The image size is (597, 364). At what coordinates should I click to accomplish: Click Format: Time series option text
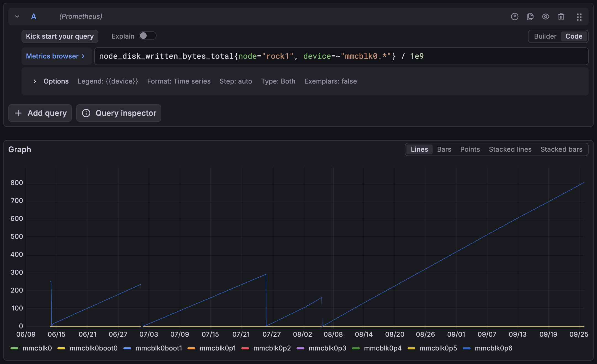[x=179, y=81]
